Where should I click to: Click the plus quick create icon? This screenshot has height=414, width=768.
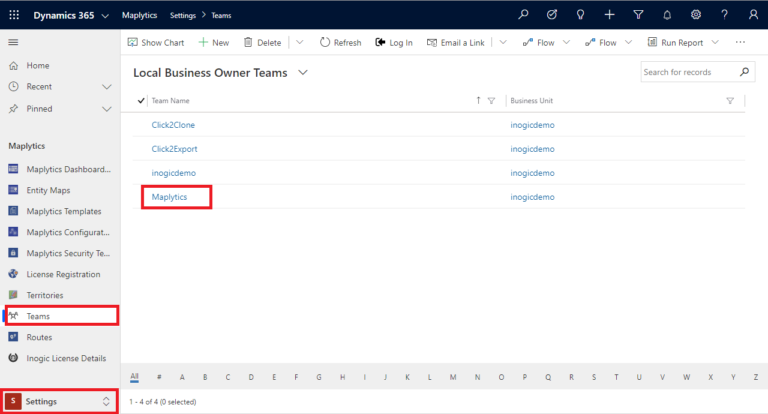(x=609, y=15)
